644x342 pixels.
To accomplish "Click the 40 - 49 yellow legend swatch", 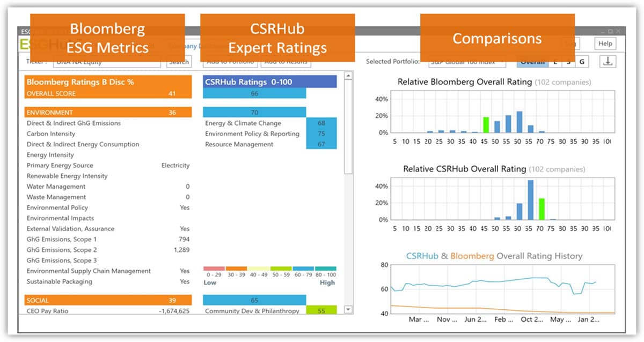I will coord(259,268).
